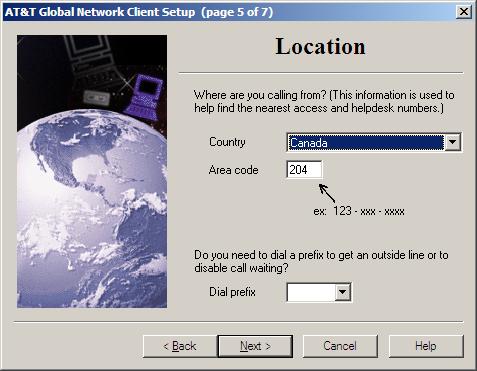The width and height of the screenshot is (477, 371).
Task: Focus the Dial prefix text field
Action: 311,292
